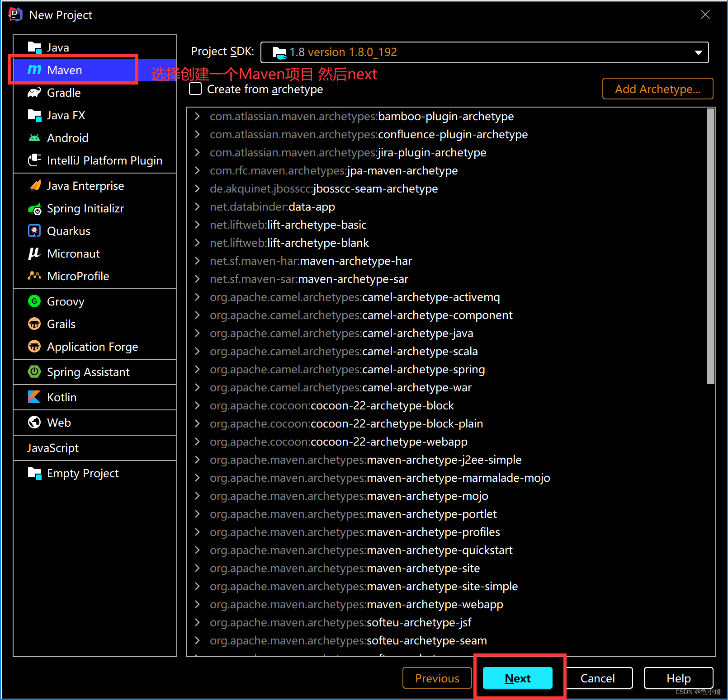Click the Previous button
Viewport: 728px width, 700px height.
[x=437, y=678]
